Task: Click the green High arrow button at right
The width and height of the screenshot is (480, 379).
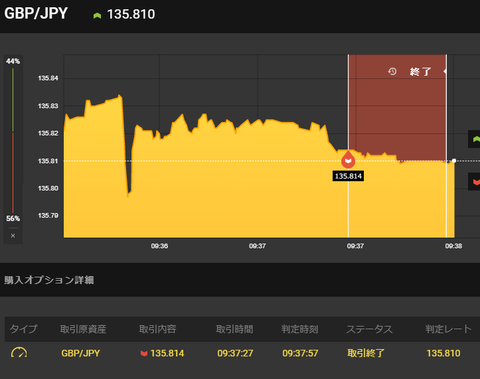Action: point(474,139)
